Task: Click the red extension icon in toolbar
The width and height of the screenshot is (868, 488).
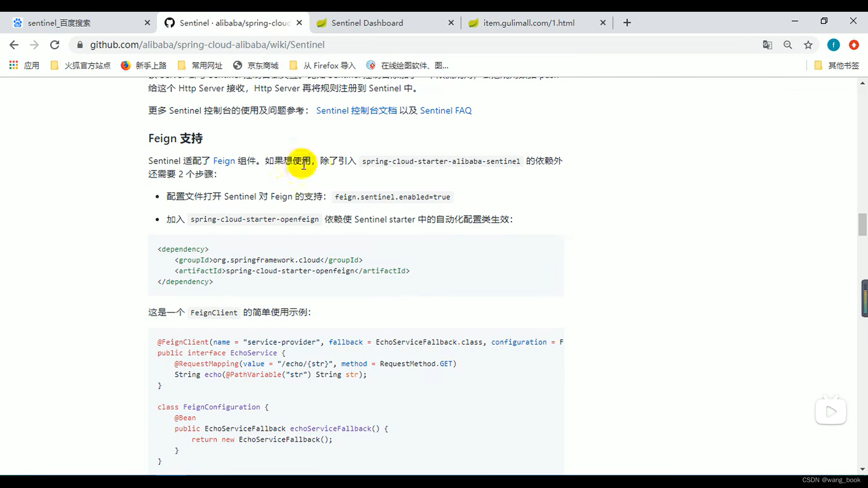Action: coord(854,45)
